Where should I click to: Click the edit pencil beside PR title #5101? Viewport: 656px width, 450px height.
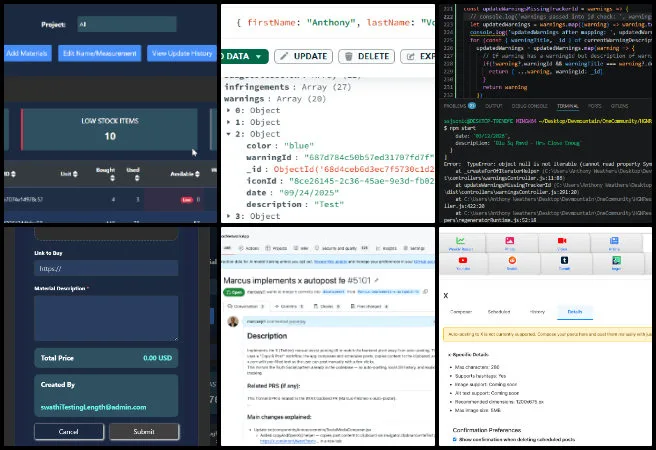(x=376, y=280)
